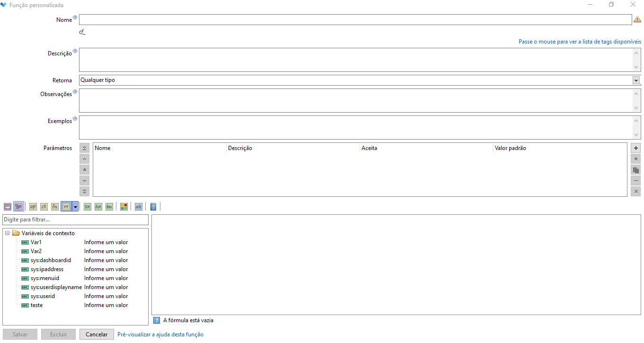Click 'Passe o mouse' tags list link
This screenshot has height=343, width=644.
[x=580, y=42]
